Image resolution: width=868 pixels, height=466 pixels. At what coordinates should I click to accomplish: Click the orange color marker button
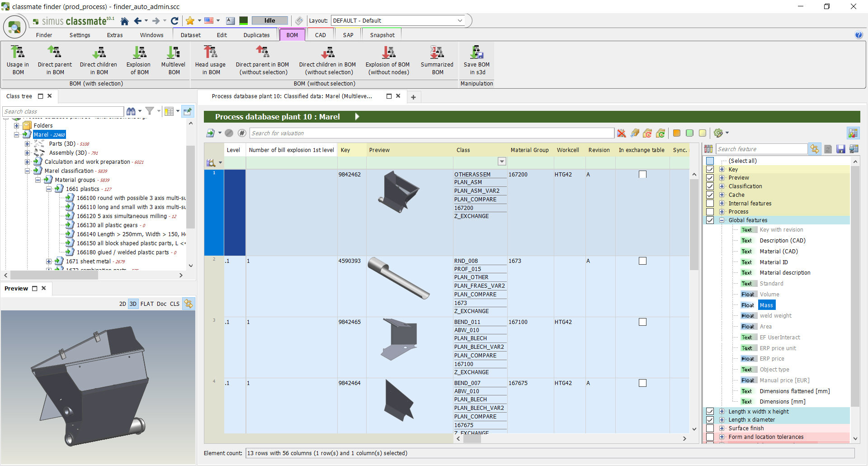tap(677, 133)
